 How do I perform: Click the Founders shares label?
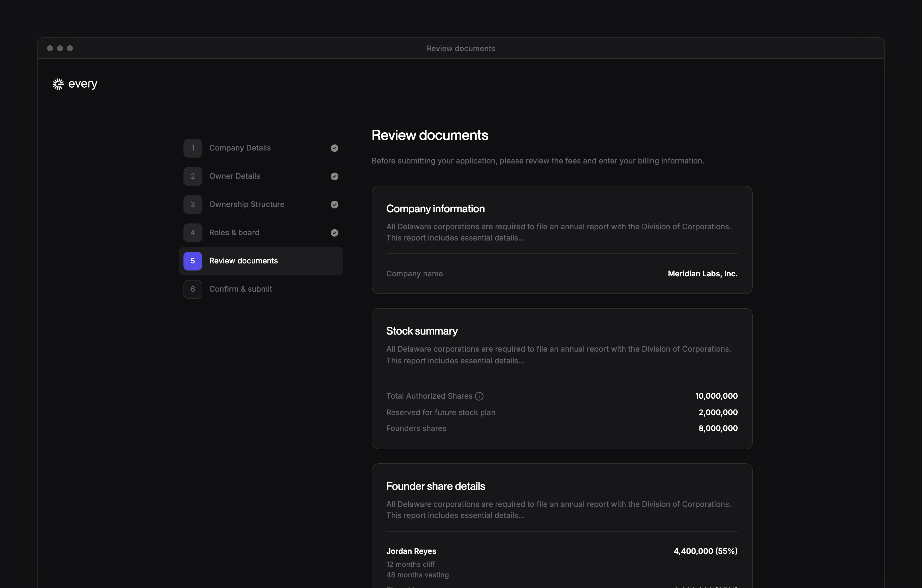click(416, 428)
